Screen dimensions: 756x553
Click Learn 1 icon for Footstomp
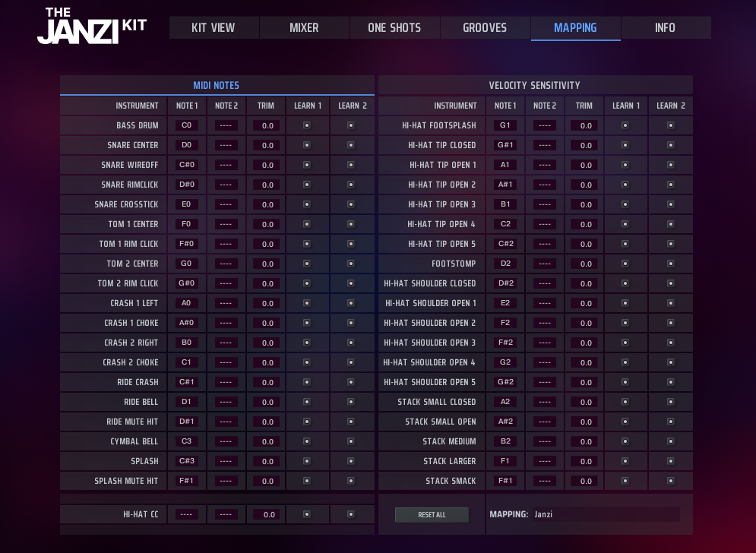tap(625, 264)
